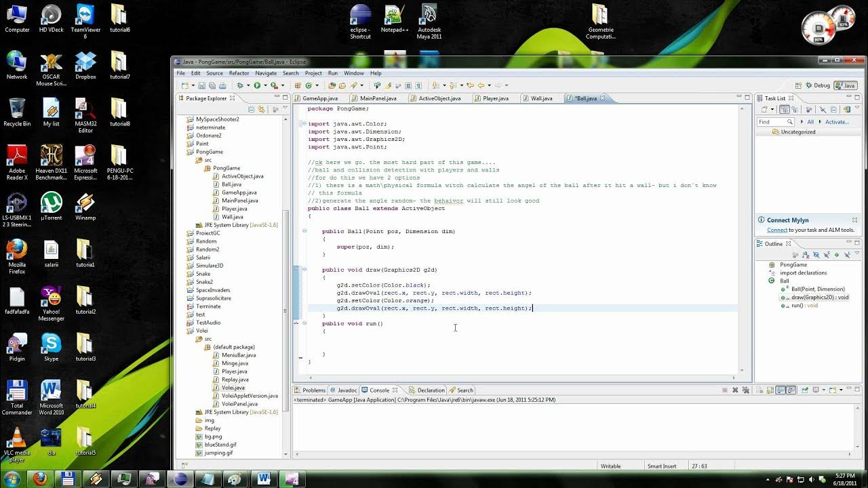Collapse the imports fold marker in editor
868x488 pixels.
click(304, 124)
